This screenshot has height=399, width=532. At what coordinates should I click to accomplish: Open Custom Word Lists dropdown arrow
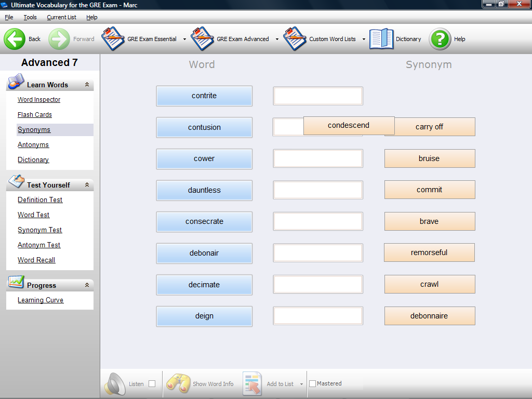[364, 39]
